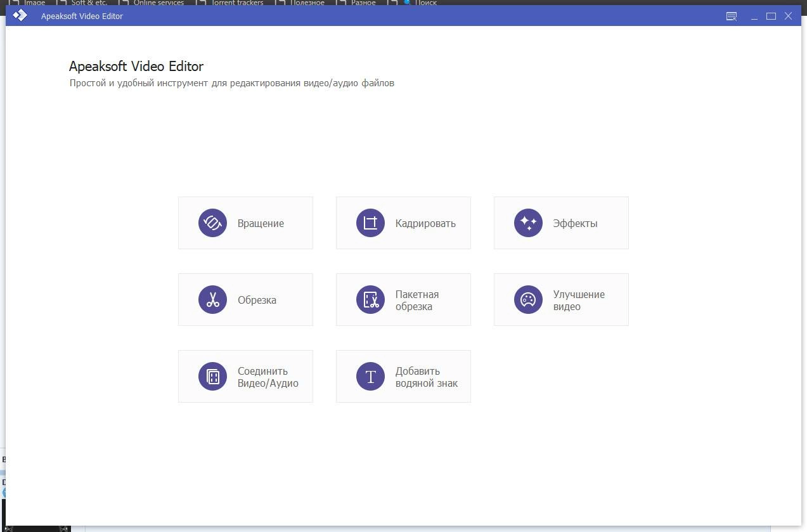Viewport: 807px width, 532px height.
Task: Launch the Пакетная обрезка tool
Action: coord(403,300)
